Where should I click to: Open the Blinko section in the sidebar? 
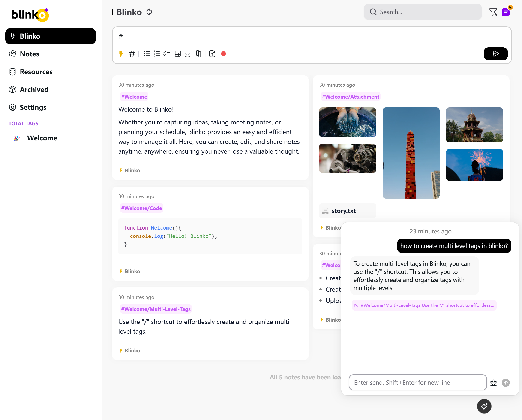pos(50,36)
